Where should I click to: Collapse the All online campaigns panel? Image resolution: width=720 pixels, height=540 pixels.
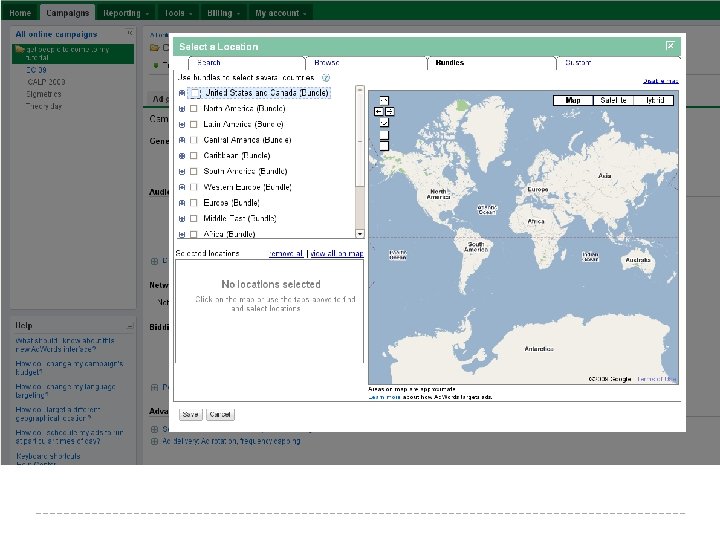click(129, 33)
